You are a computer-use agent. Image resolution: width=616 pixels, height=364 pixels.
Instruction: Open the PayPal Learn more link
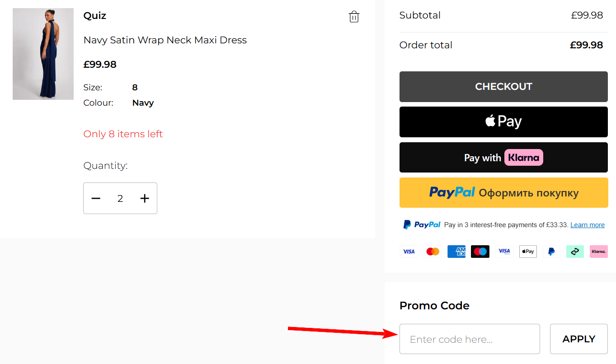click(587, 225)
